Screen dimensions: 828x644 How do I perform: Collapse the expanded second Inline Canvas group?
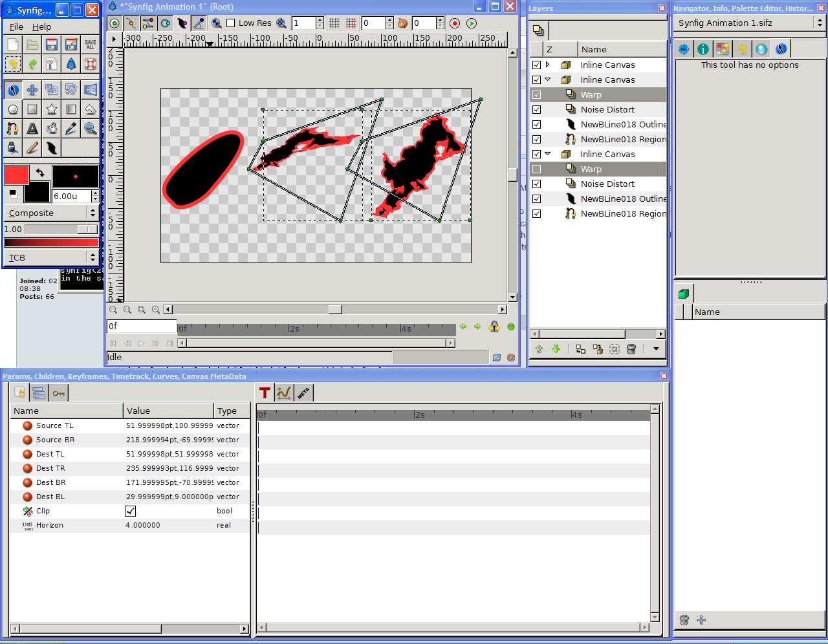546,80
